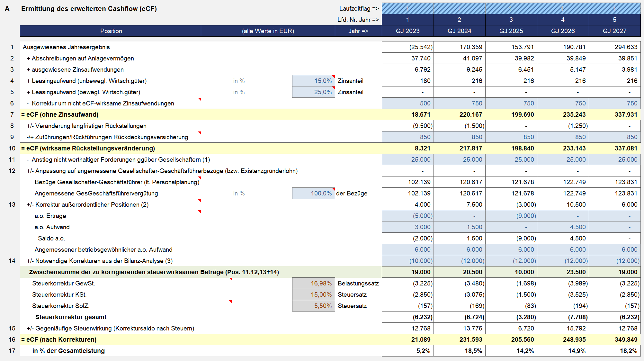Image resolution: width=644 pixels, height=361 pixels.
Task: Click the 25.000 Forderungen input for GJ 2024
Action: coord(459,159)
